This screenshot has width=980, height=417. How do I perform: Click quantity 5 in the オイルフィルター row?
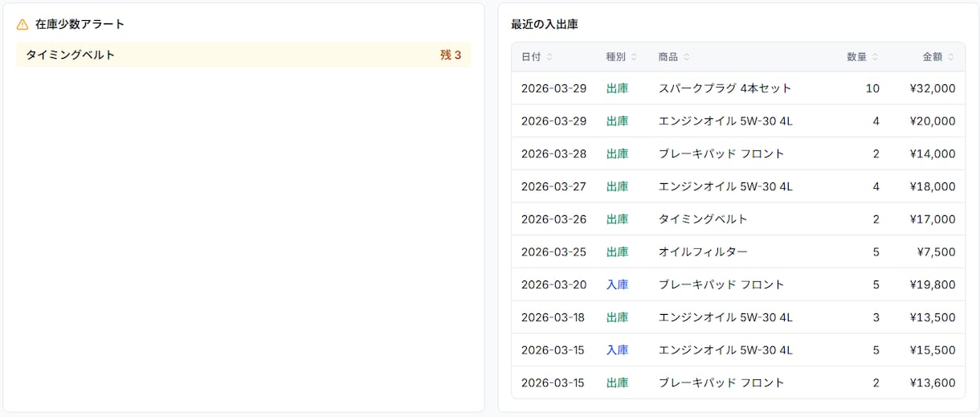876,252
